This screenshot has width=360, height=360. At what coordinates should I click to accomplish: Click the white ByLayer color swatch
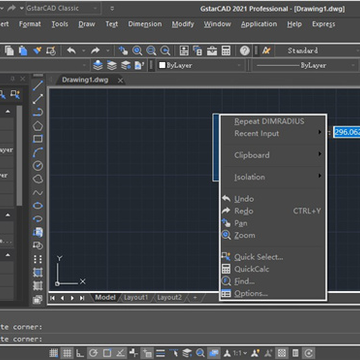click(x=162, y=65)
